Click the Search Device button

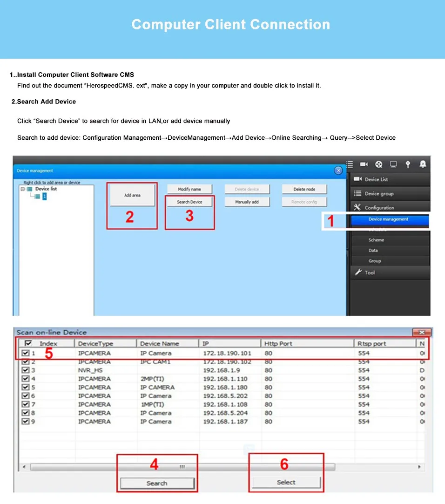pyautogui.click(x=189, y=202)
